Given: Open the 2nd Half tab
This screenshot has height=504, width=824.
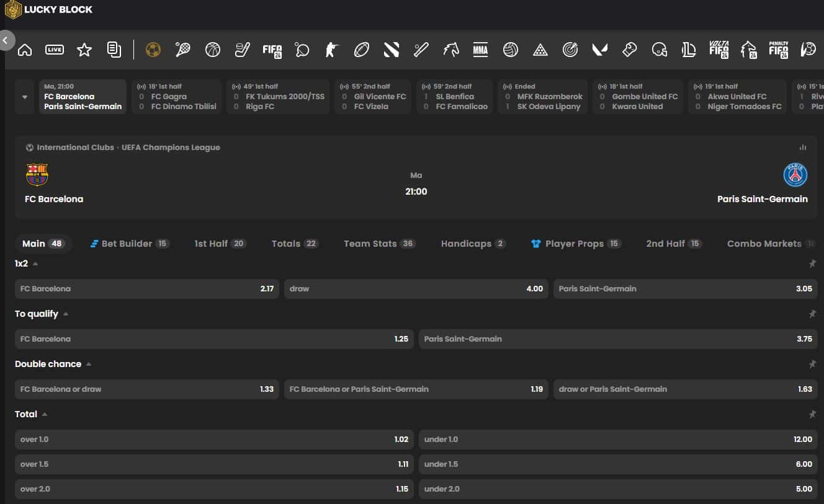Looking at the screenshot, I should click(674, 244).
